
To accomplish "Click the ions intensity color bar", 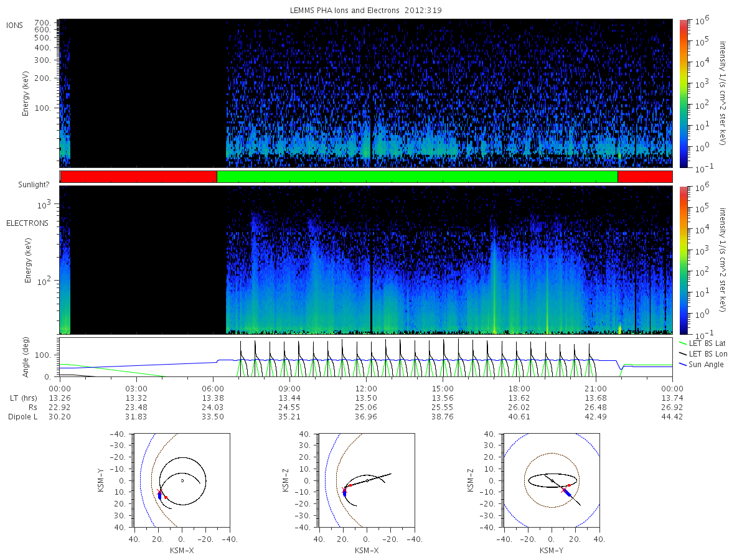I will click(x=683, y=93).
